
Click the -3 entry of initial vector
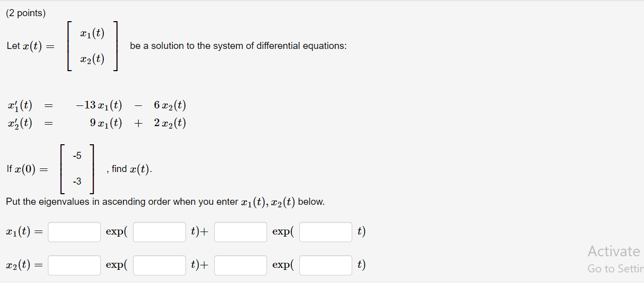(77, 181)
